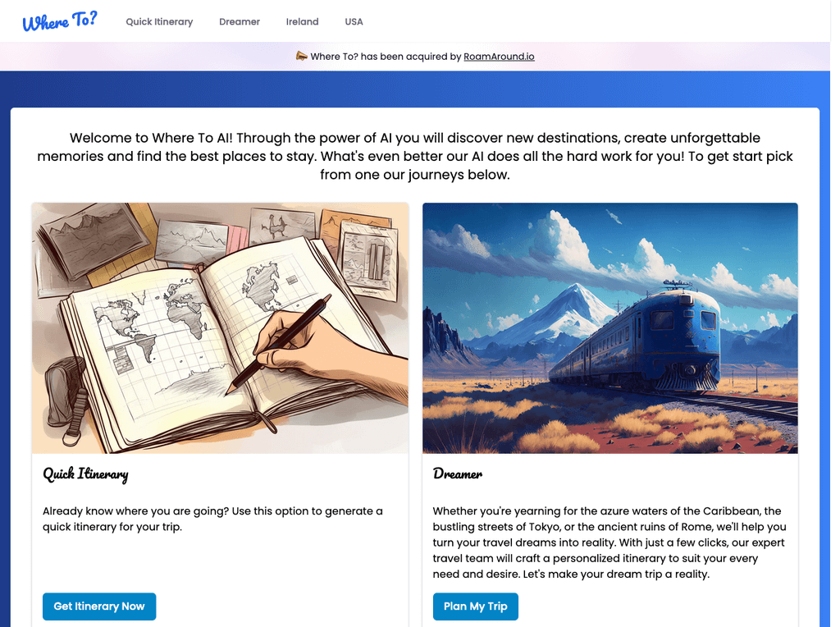
Task: Click the blue train illustration
Action: [x=610, y=328]
